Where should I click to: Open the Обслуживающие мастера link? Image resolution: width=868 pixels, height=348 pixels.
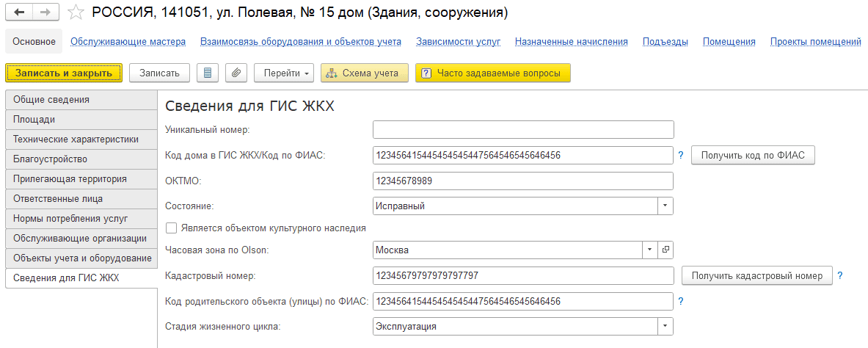(x=128, y=42)
